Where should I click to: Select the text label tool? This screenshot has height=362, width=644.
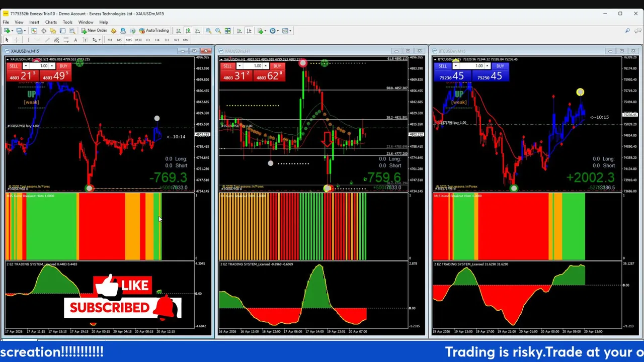point(85,40)
